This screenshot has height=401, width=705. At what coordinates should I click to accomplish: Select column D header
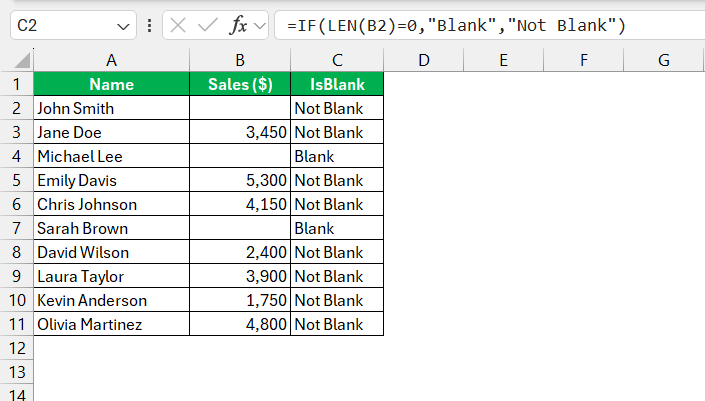[x=424, y=60]
